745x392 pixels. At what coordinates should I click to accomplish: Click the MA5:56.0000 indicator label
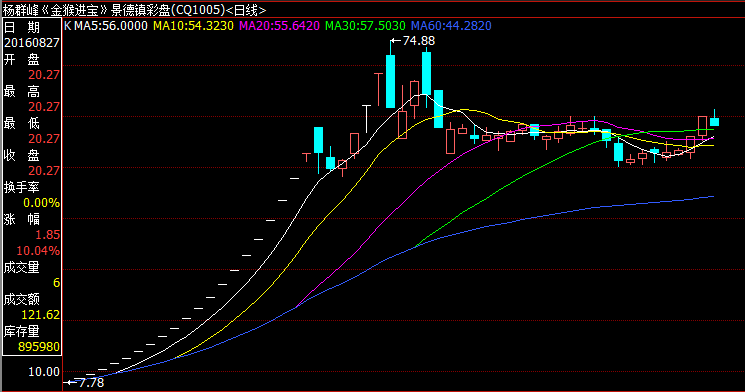(x=111, y=26)
